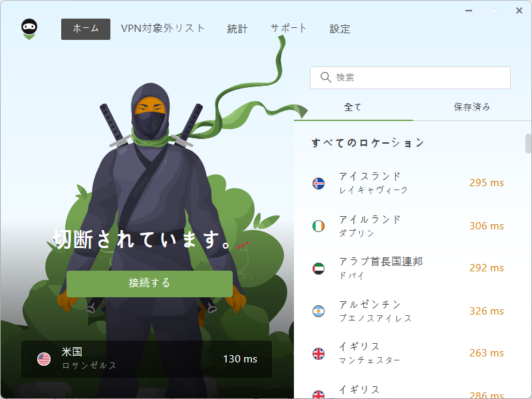Click the Ireland flag icon

pos(319,226)
